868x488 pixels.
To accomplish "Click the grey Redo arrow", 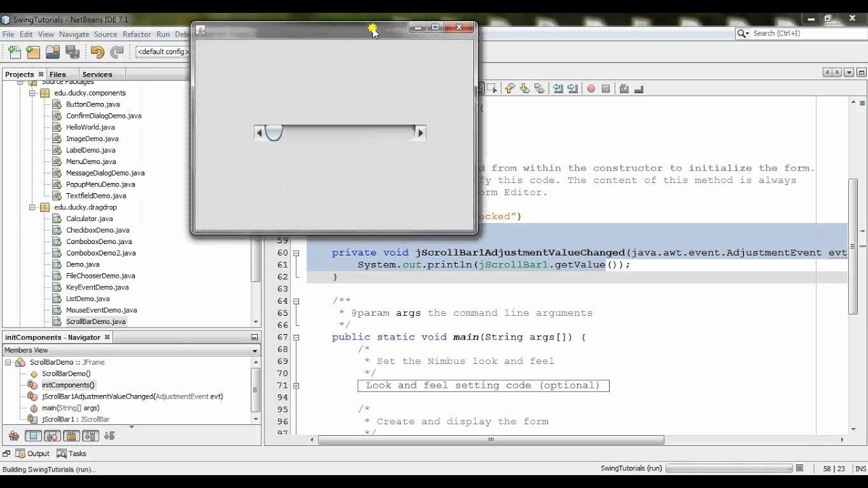I will click(x=117, y=52).
